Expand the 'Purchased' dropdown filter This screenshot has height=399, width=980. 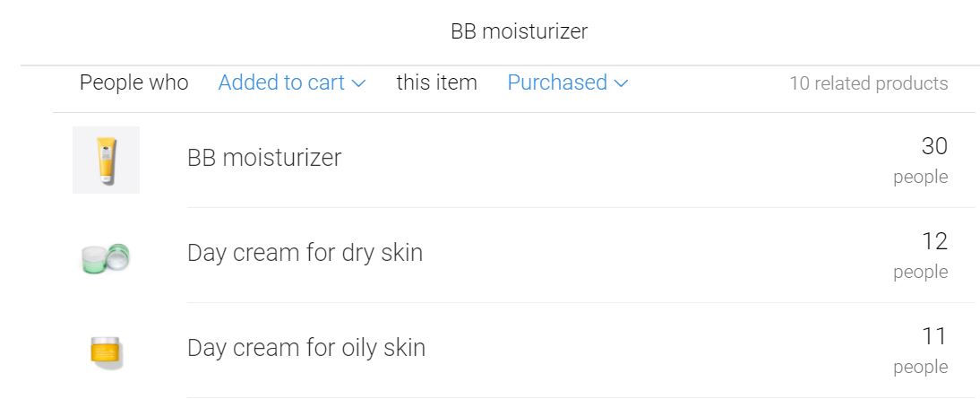click(567, 82)
